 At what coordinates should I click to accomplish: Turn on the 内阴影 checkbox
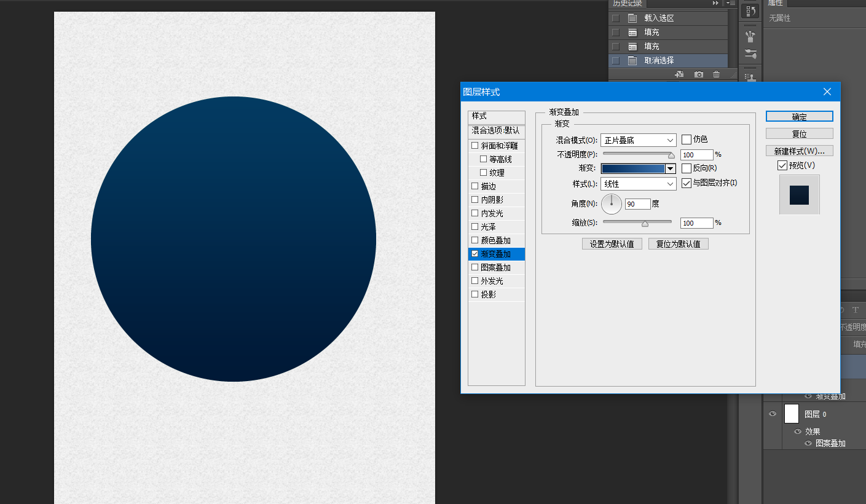[x=474, y=200]
